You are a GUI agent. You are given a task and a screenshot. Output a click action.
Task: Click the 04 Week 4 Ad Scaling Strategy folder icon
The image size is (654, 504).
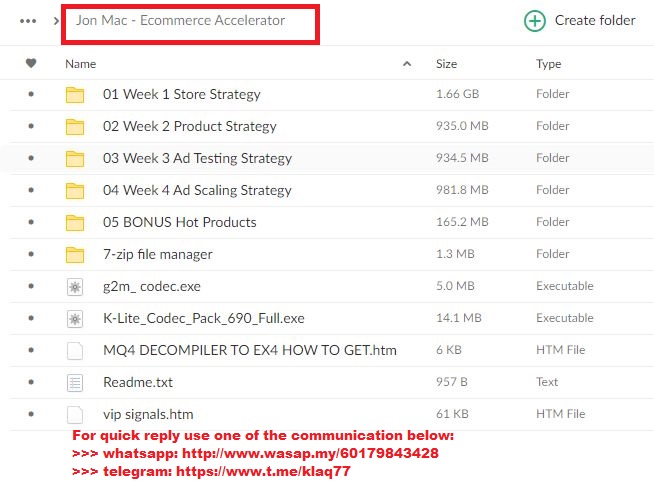(x=75, y=191)
